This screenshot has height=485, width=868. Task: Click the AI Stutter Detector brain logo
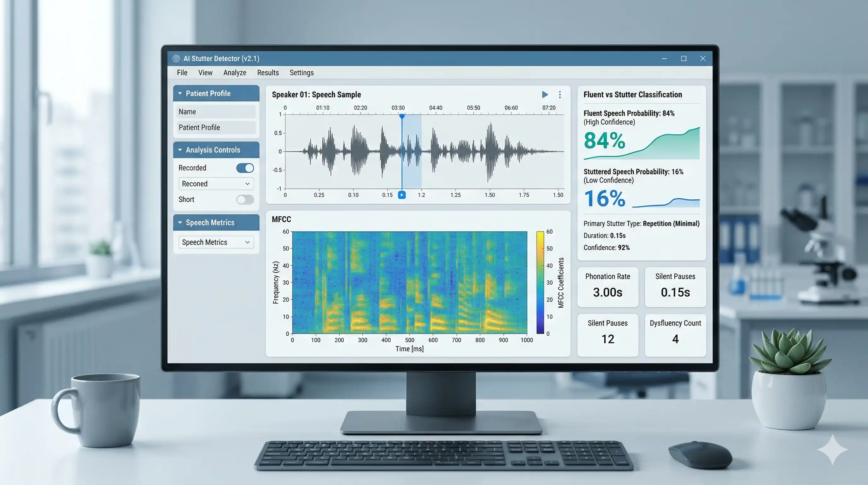[x=176, y=58]
